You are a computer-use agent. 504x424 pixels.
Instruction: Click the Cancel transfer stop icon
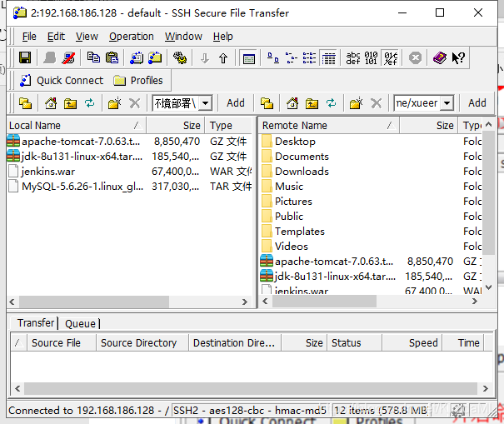415,58
